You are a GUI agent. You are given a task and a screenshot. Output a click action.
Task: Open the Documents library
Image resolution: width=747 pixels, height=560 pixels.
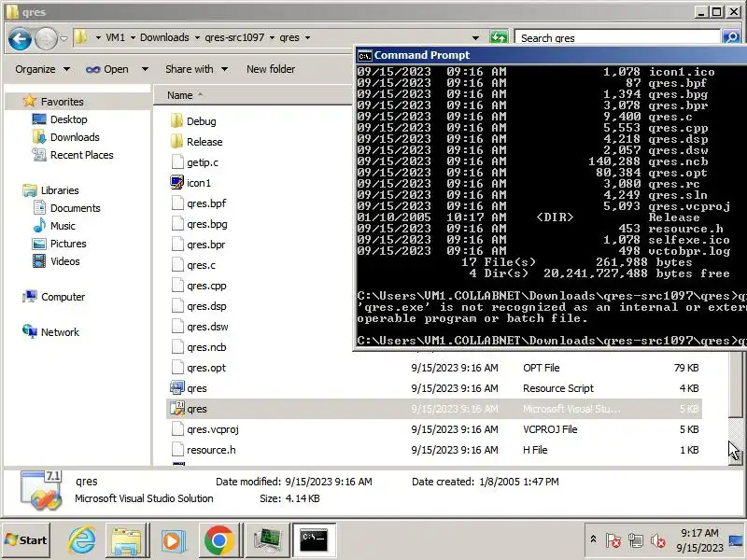point(76,208)
